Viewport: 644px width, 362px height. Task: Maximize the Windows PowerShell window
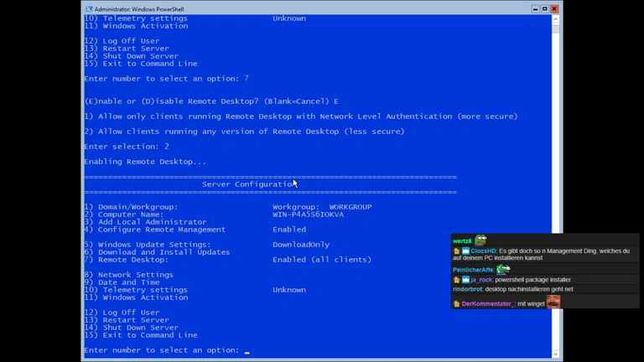coord(544,8)
